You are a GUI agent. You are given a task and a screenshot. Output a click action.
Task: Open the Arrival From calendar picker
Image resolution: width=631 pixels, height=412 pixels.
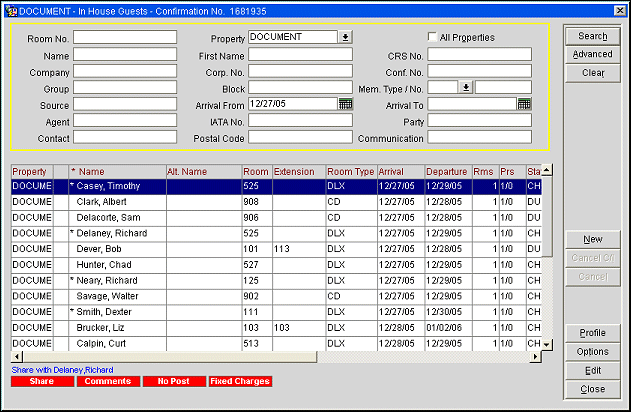345,103
